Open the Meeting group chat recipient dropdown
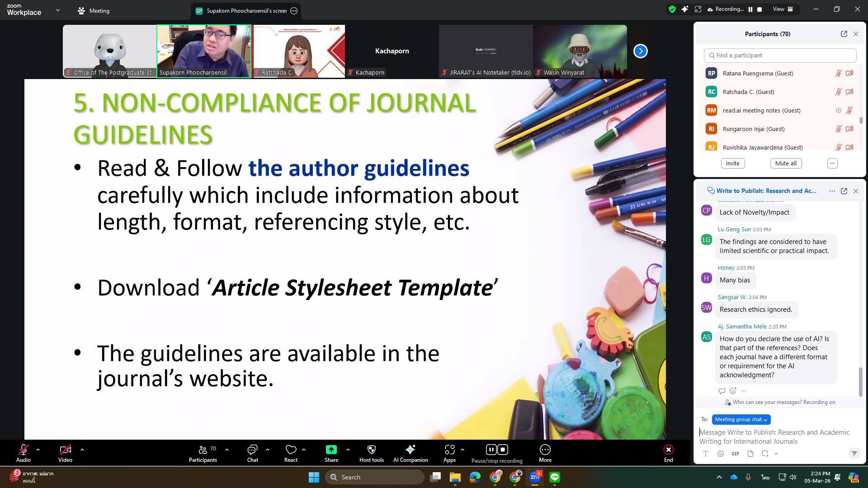Image resolution: width=868 pixels, height=488 pixels. 741,419
